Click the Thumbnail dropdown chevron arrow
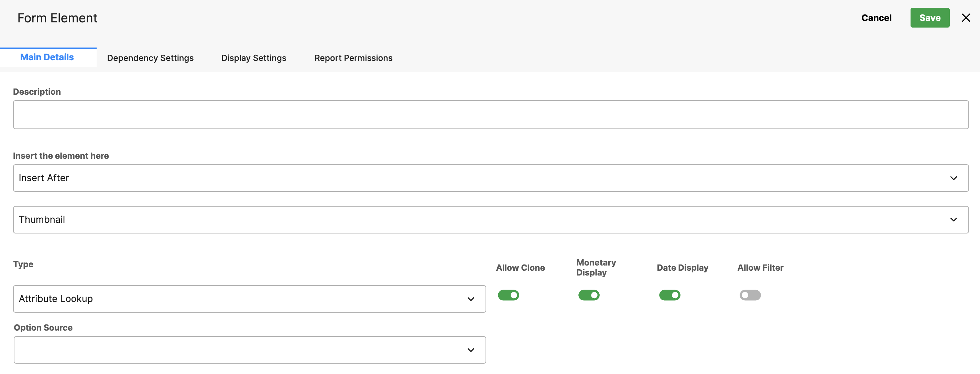The height and width of the screenshot is (374, 980). pyautogui.click(x=954, y=220)
